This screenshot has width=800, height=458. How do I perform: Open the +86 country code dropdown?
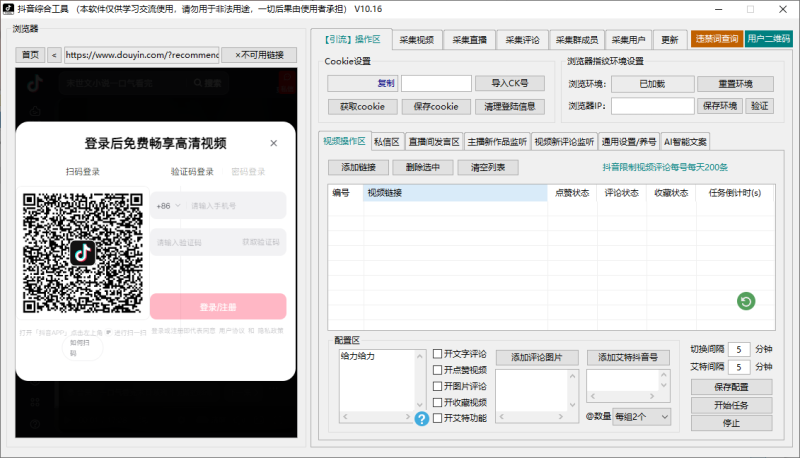tap(168, 206)
